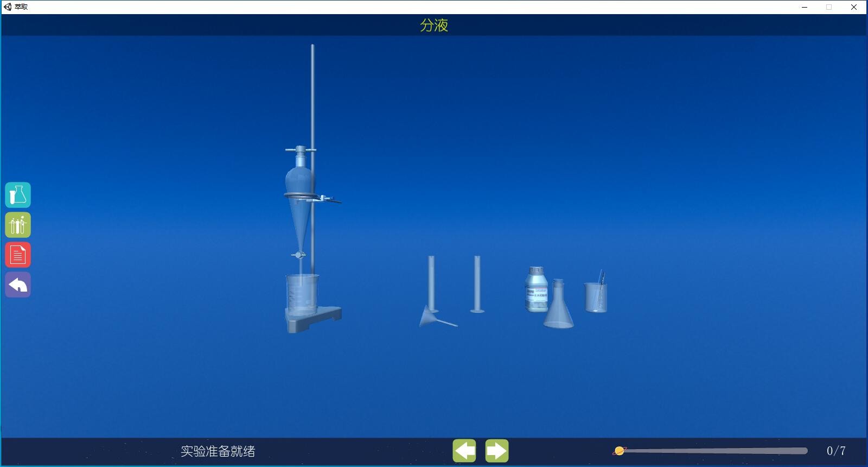Pick the small funnel lying on table
This screenshot has height=467, width=868.
[x=431, y=317]
